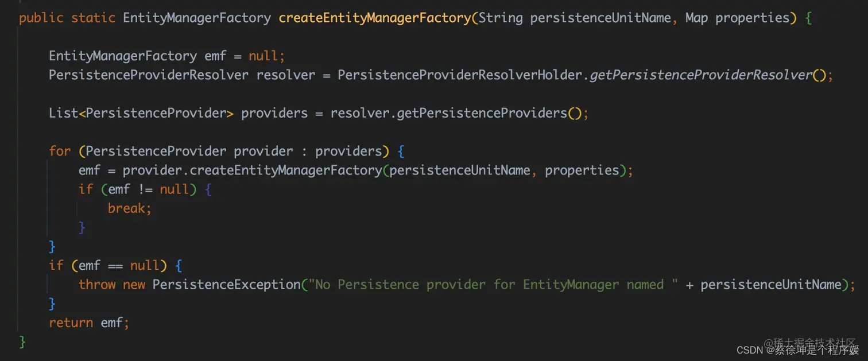868x361 pixels.
Task: Click the method's final closing brace
Action: (23, 342)
